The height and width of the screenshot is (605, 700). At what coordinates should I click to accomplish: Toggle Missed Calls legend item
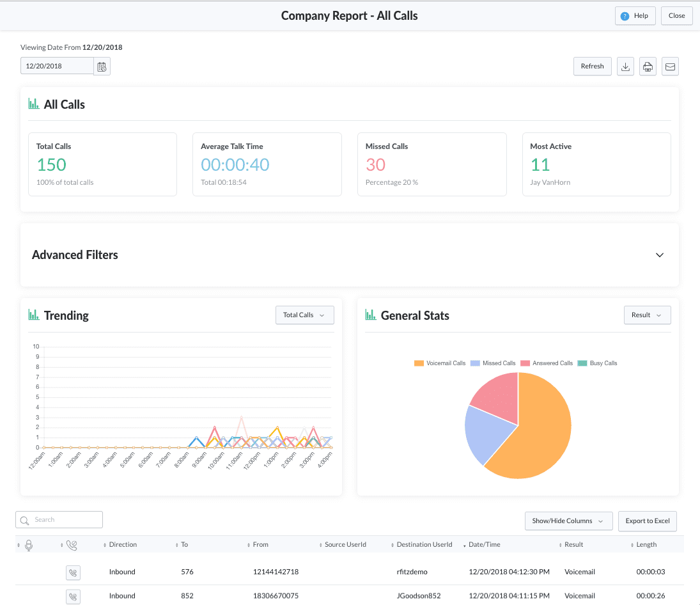pos(493,363)
